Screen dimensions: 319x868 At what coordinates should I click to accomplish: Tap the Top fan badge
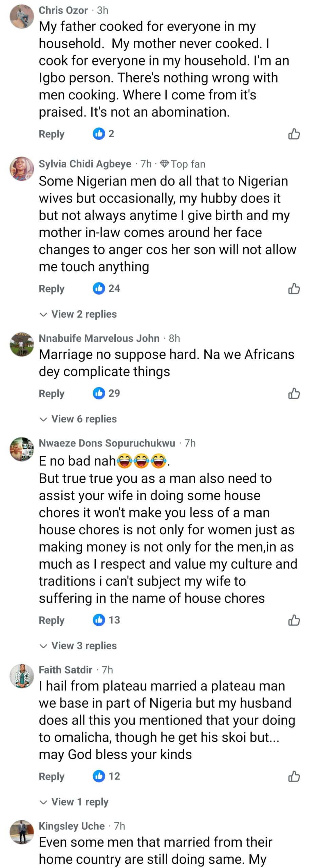click(183, 164)
